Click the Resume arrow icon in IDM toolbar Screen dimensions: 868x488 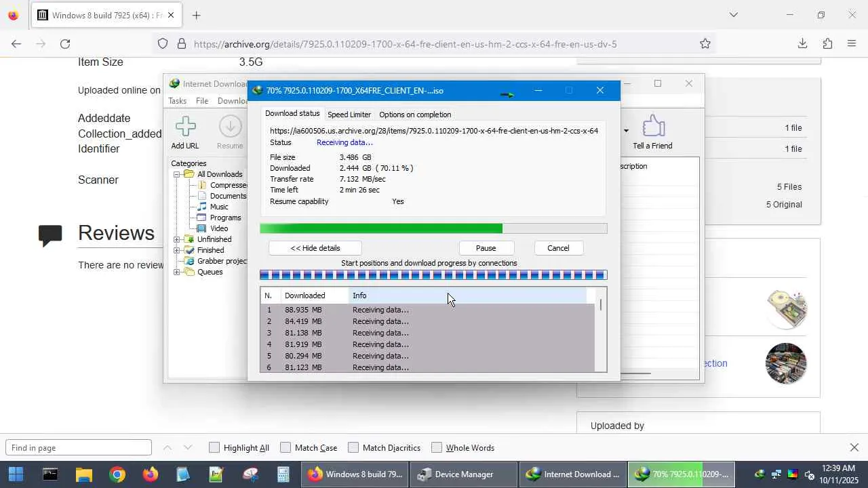(x=230, y=127)
